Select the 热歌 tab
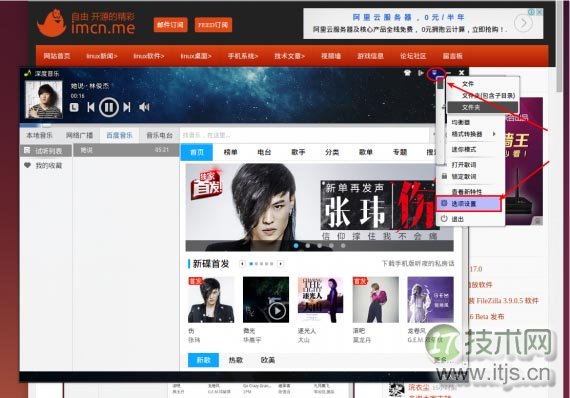 coord(236,360)
